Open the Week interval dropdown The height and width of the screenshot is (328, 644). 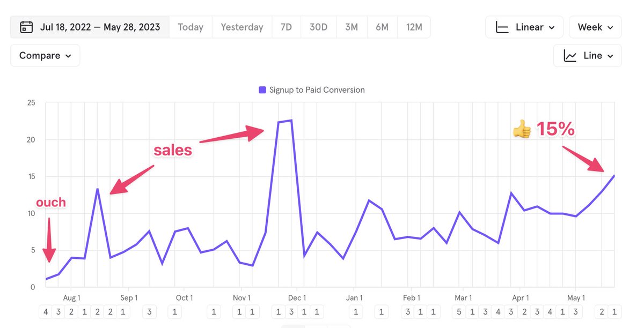[x=595, y=27]
